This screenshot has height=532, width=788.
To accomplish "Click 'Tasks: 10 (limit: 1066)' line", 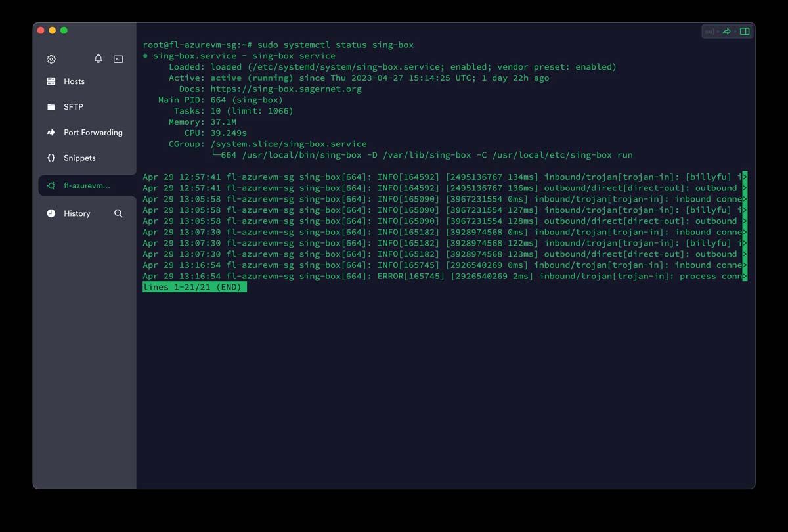I will [x=234, y=111].
